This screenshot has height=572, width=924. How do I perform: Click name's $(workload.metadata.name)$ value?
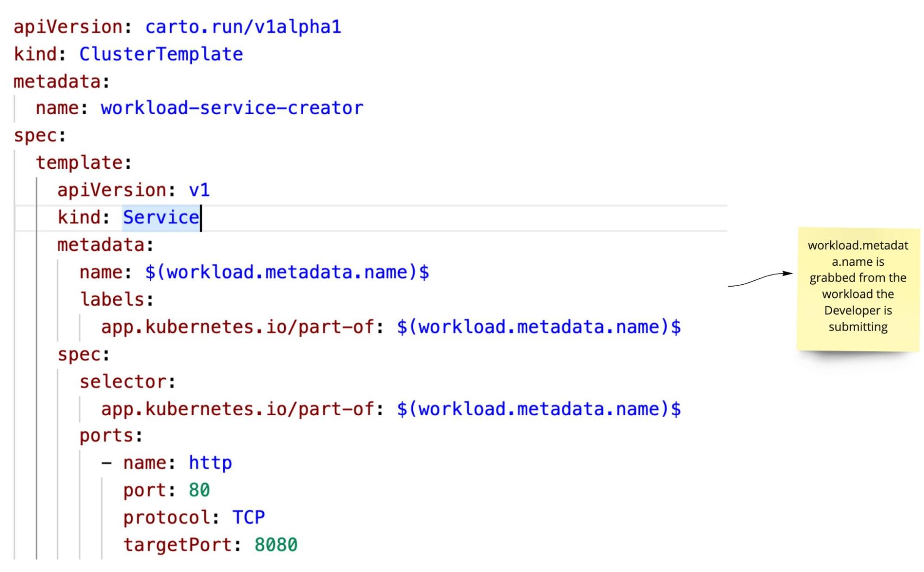click(287, 272)
